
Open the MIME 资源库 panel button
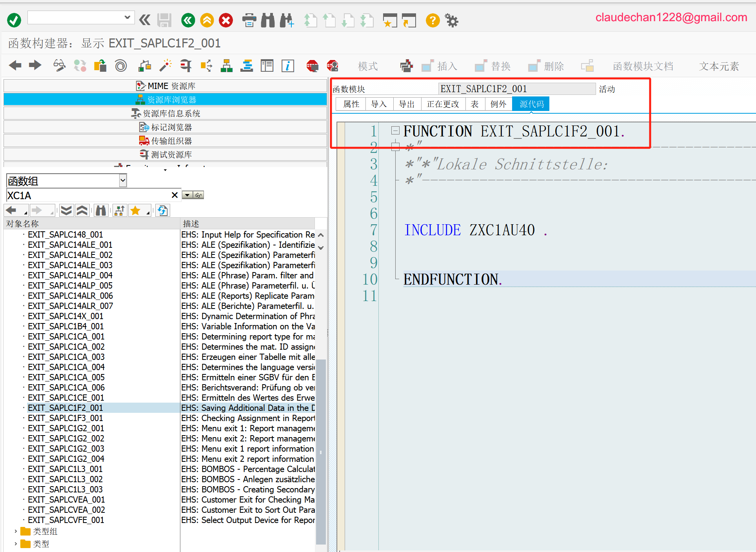coord(165,86)
